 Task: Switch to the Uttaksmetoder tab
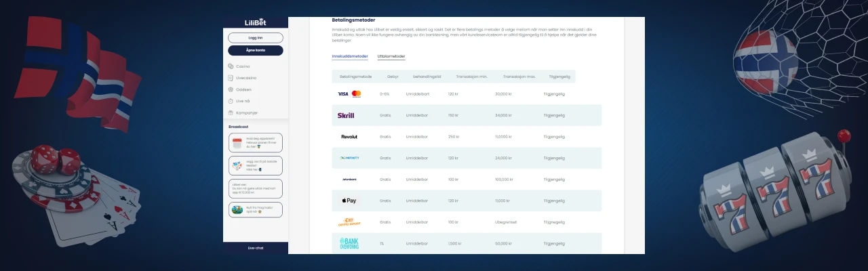point(391,56)
